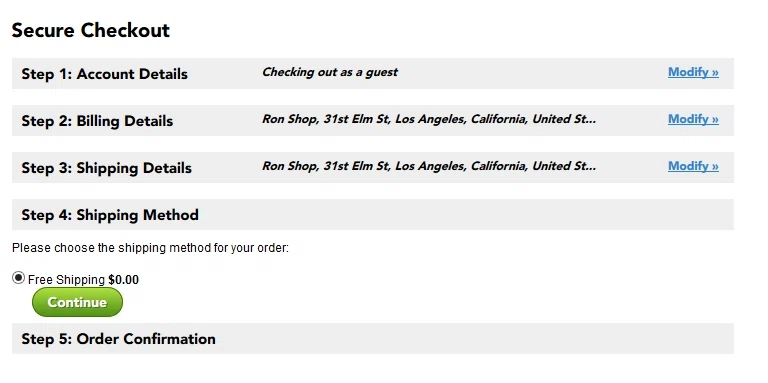Click 'Los Angeles' in shipping details summary
768x383 pixels.
pos(431,166)
